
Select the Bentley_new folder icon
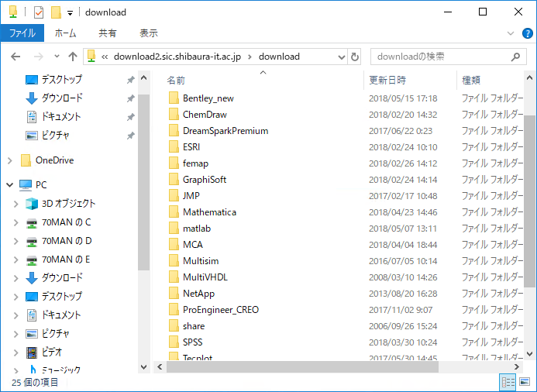[x=174, y=98]
